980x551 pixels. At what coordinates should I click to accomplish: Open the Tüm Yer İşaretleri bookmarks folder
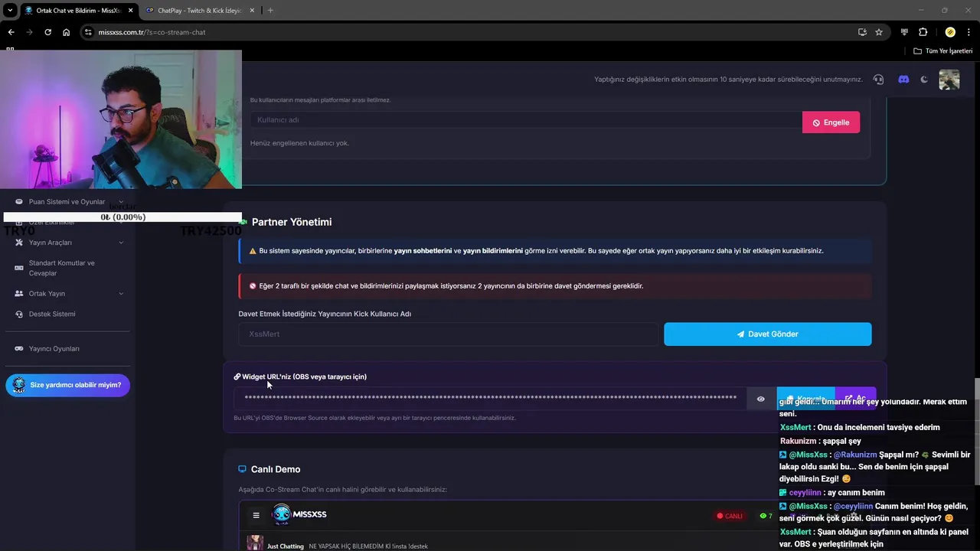[x=942, y=51]
